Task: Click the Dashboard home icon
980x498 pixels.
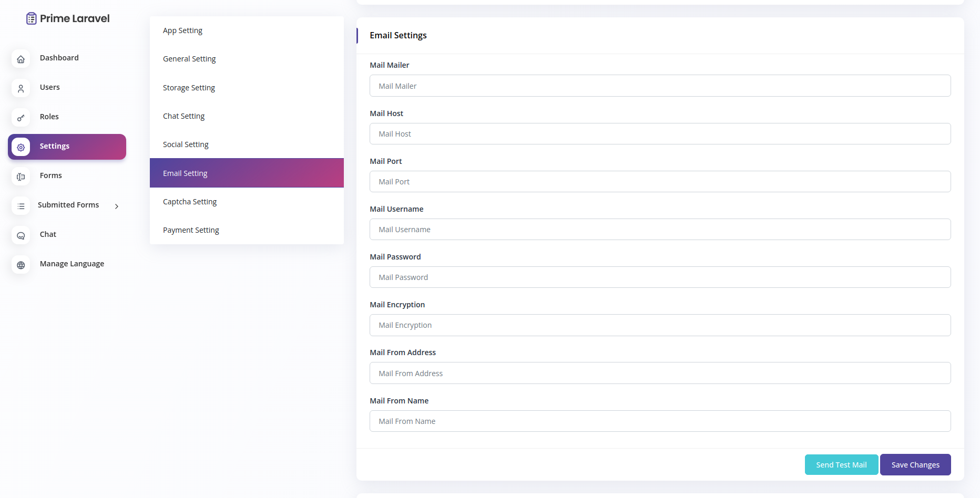Action: pyautogui.click(x=21, y=59)
